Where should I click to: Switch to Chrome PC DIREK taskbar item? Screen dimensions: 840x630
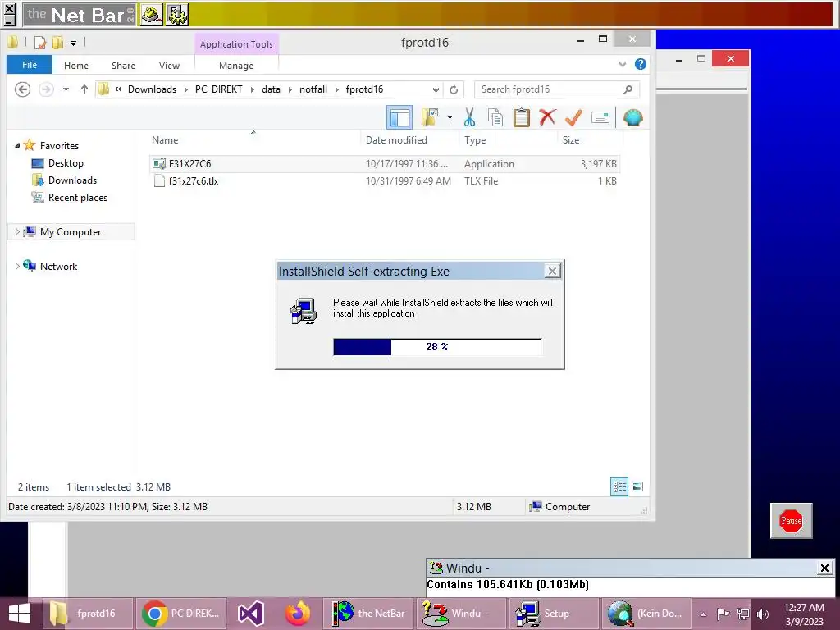180,614
